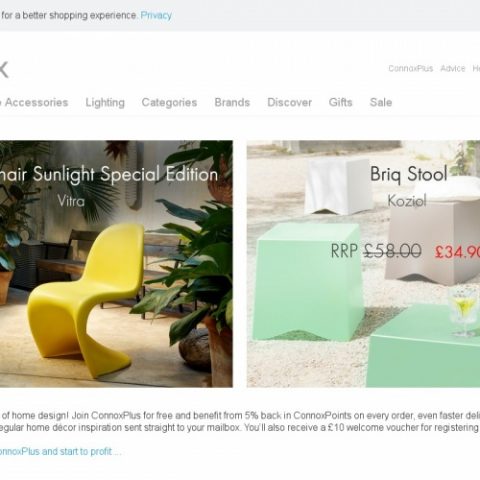
Task: Open the Advice link in header
Action: pos(453,68)
